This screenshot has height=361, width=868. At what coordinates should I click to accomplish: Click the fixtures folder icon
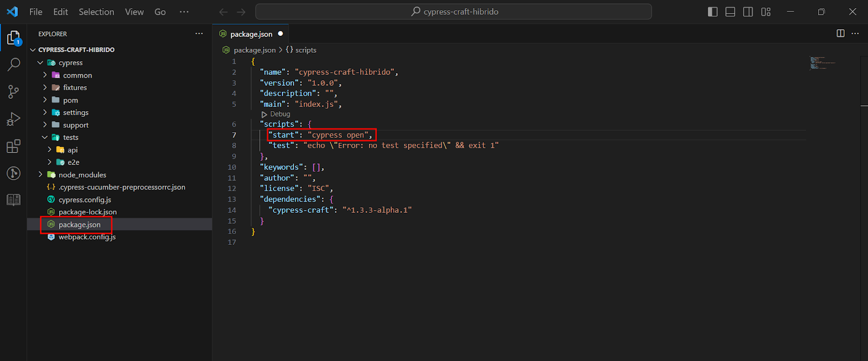pos(56,87)
